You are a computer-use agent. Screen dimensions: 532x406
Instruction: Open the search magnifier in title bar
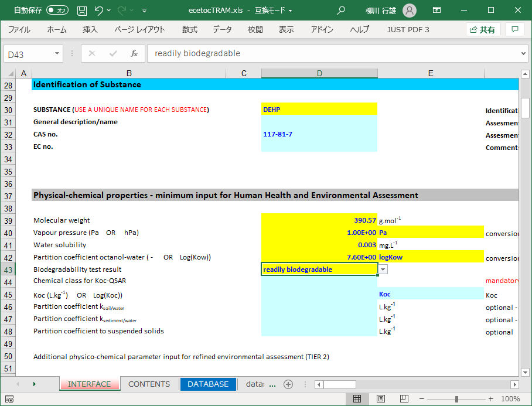click(x=341, y=11)
